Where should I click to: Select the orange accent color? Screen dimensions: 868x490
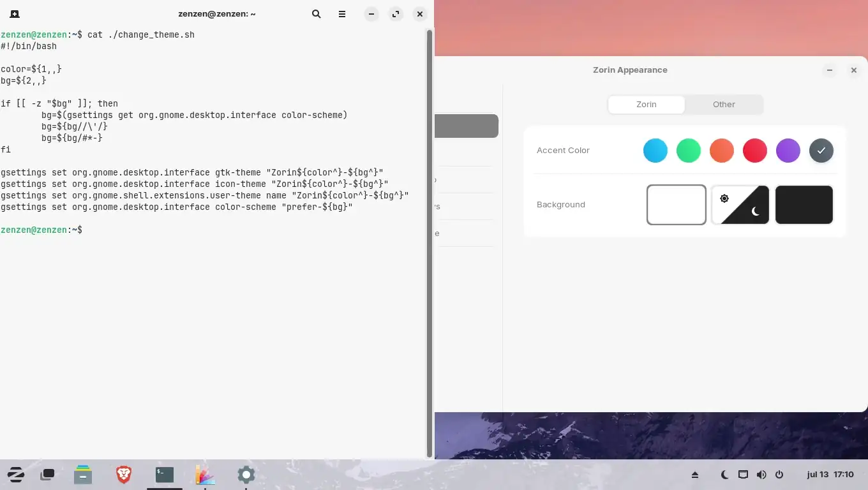point(722,151)
